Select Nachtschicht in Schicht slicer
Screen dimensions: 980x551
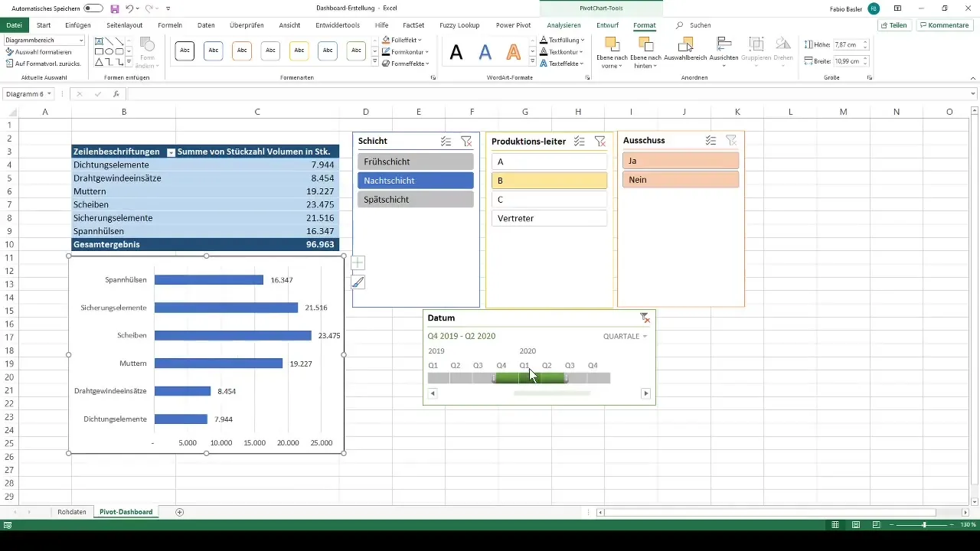point(416,181)
